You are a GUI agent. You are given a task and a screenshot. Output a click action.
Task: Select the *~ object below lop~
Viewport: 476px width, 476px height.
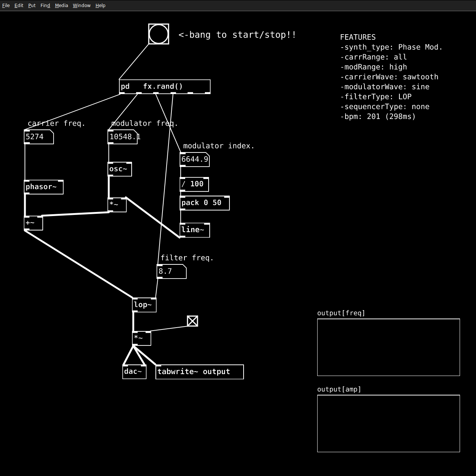click(x=142, y=338)
